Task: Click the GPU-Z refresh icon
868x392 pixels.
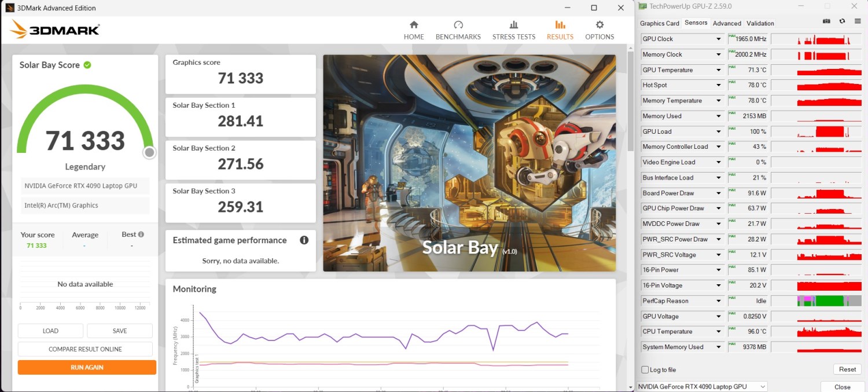Action: [842, 21]
